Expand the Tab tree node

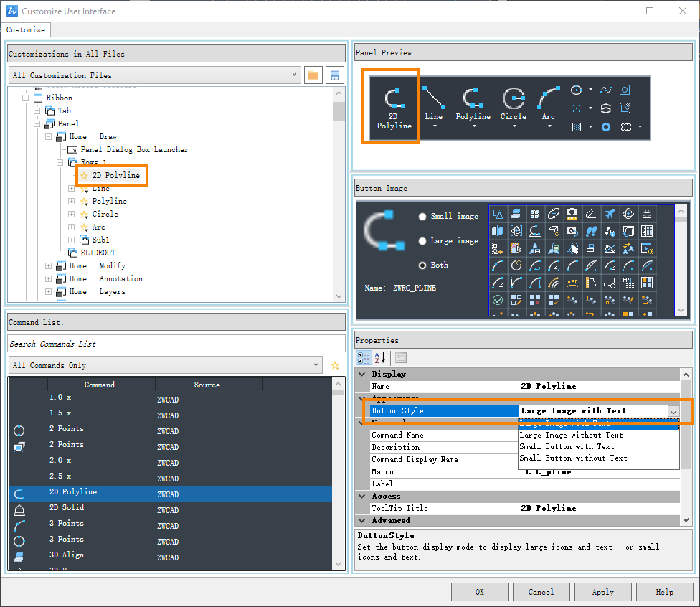point(37,110)
